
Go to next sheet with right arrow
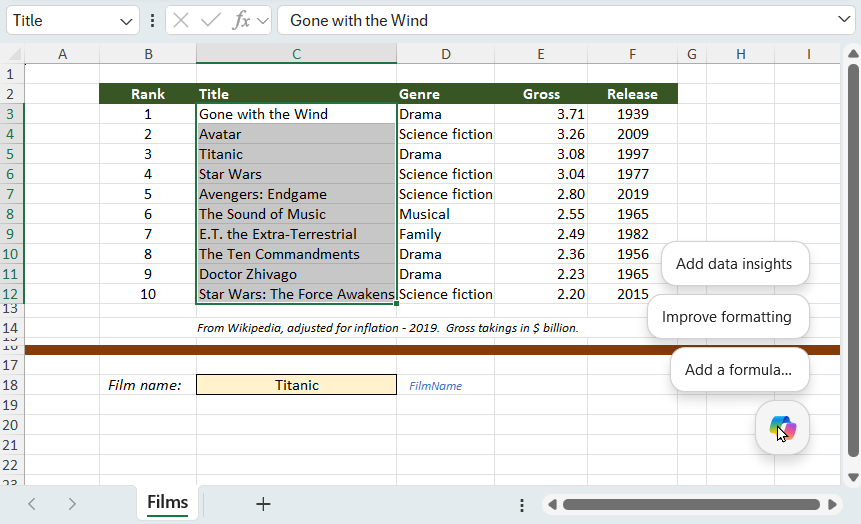[72, 504]
